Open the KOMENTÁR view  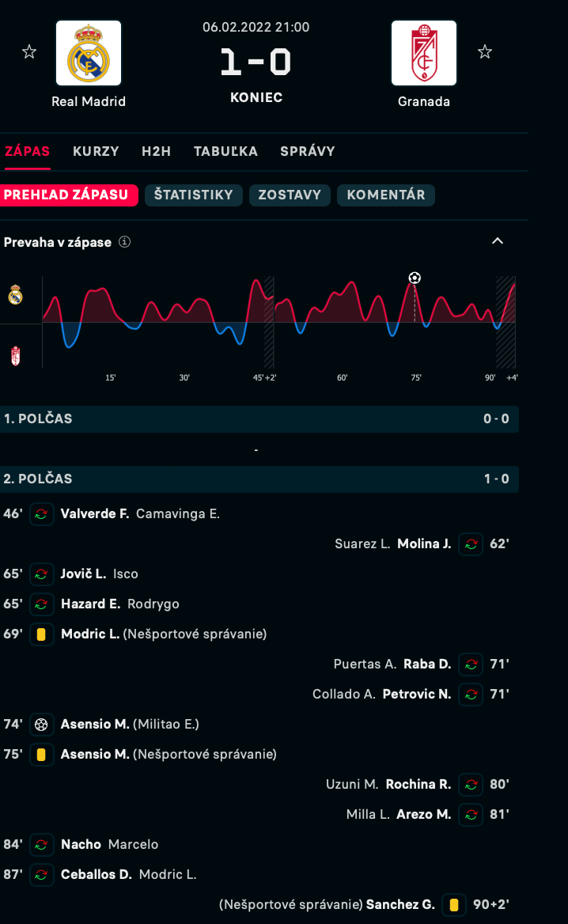click(x=386, y=195)
